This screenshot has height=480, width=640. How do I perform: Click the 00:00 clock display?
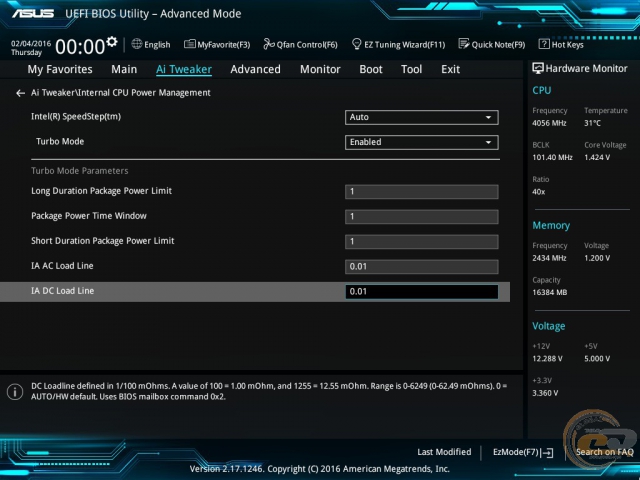point(80,47)
